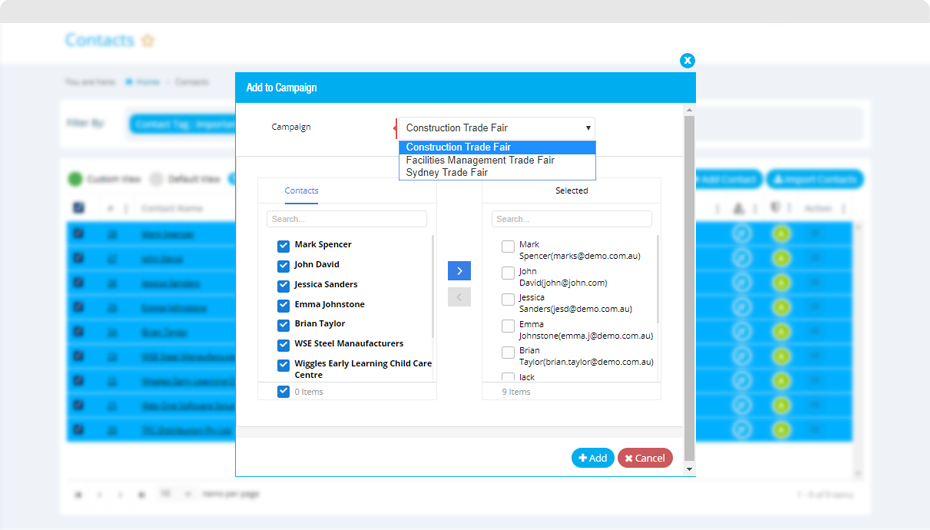Image resolution: width=930 pixels, height=530 pixels.
Task: Click dialog scrollbar down arrow
Action: 689,469
